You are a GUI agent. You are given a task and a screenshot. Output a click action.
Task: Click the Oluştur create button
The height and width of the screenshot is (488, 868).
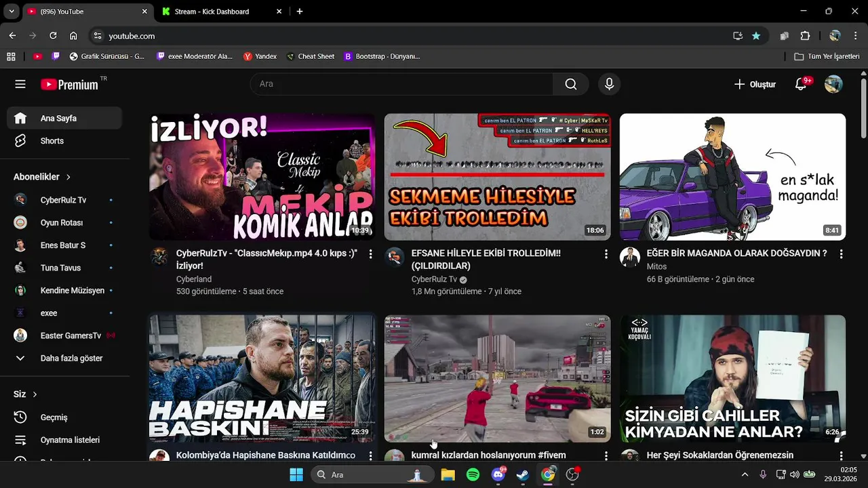(x=755, y=84)
